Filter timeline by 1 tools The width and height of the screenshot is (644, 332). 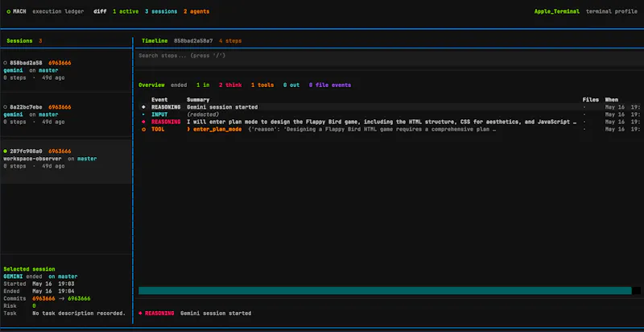[x=262, y=85]
